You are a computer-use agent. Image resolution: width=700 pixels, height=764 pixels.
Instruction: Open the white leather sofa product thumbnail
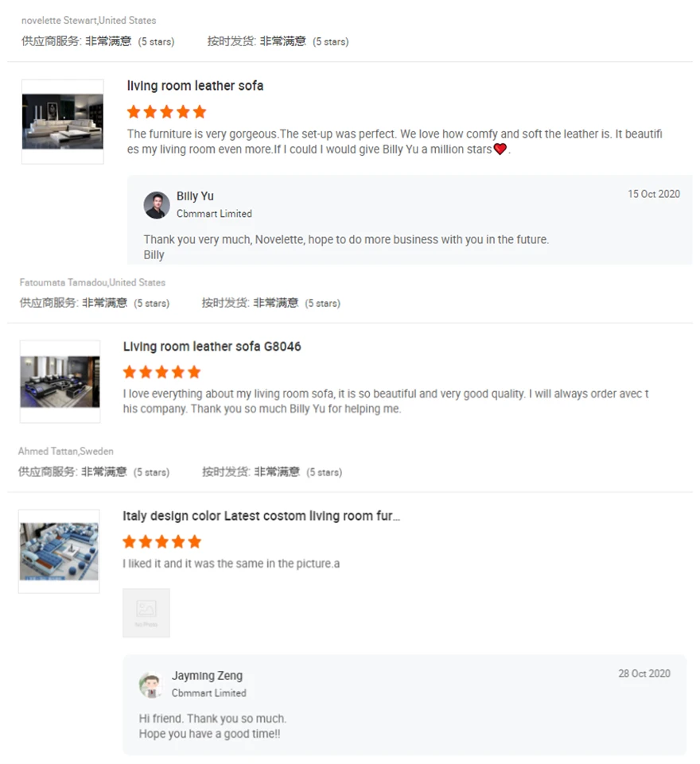62,122
